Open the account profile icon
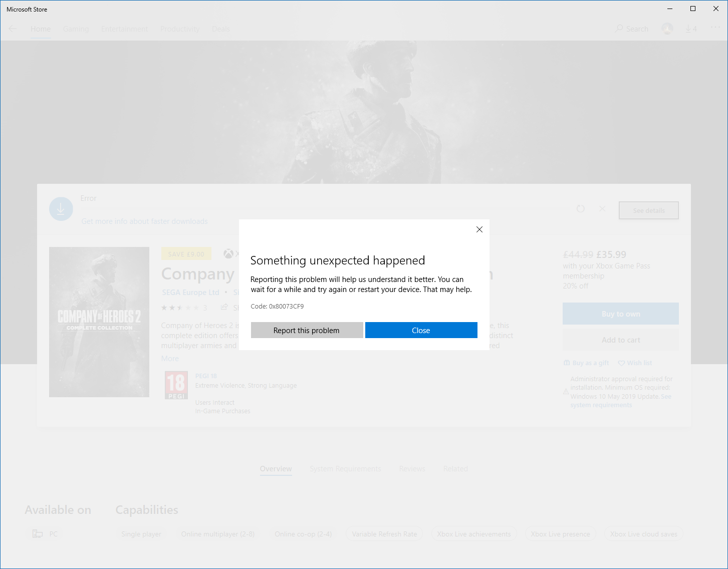 pyautogui.click(x=667, y=29)
